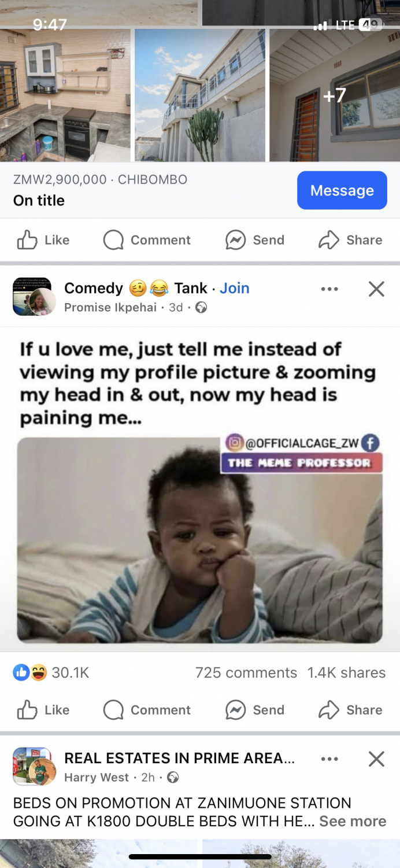Send the meme post via Messenger
The width and height of the screenshot is (400, 868).
pyautogui.click(x=255, y=710)
